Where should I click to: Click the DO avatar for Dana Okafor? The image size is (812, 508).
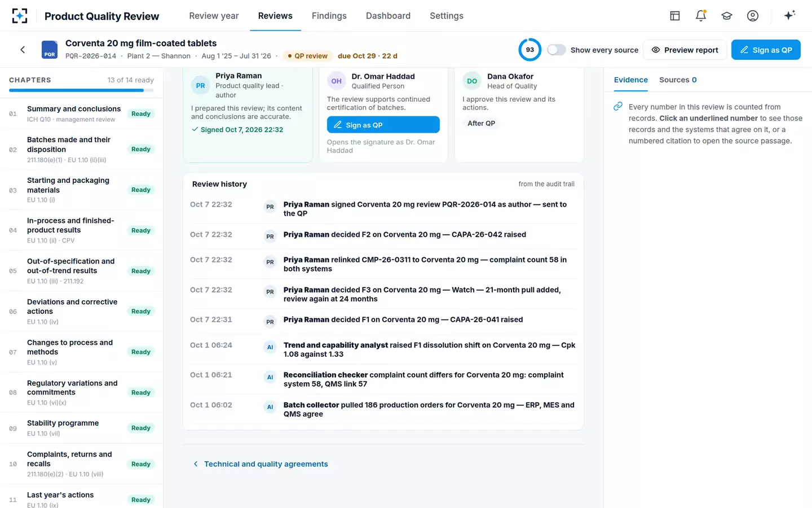(472, 81)
